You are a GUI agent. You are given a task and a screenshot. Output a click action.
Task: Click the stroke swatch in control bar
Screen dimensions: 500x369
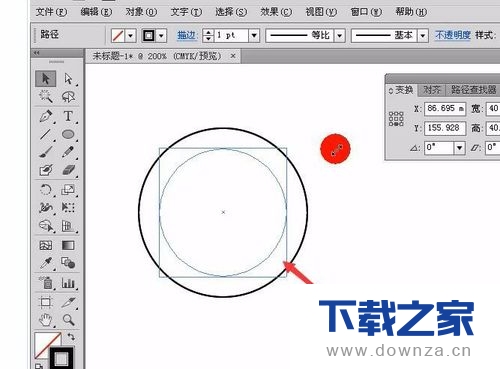pyautogui.click(x=149, y=35)
